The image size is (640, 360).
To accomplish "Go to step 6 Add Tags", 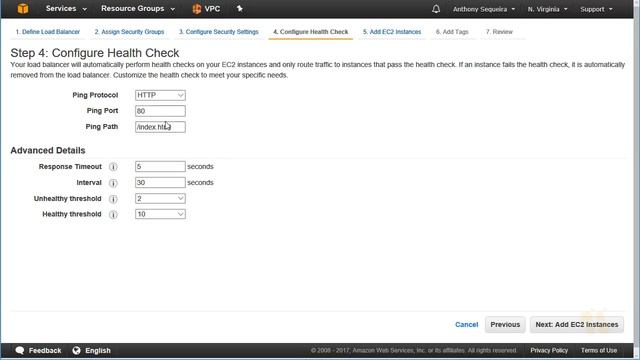I will pyautogui.click(x=452, y=32).
